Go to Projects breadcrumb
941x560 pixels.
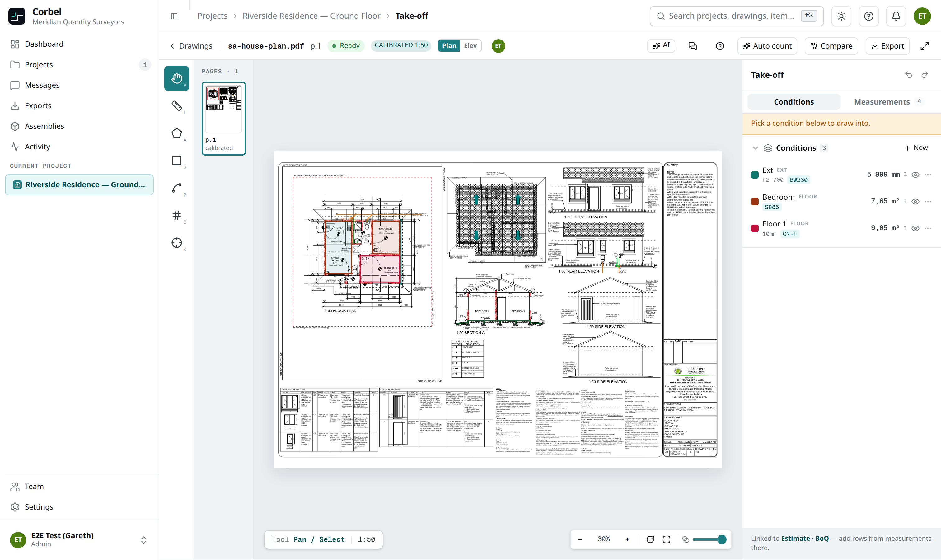pyautogui.click(x=212, y=16)
